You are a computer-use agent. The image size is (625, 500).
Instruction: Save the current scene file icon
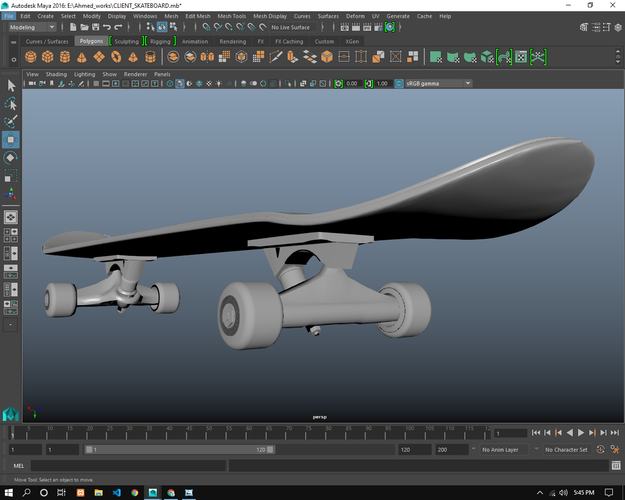96,27
